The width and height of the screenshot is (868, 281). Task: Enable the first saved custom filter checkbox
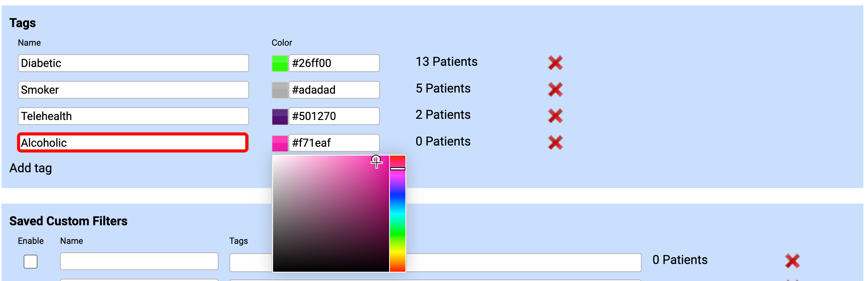tap(31, 261)
